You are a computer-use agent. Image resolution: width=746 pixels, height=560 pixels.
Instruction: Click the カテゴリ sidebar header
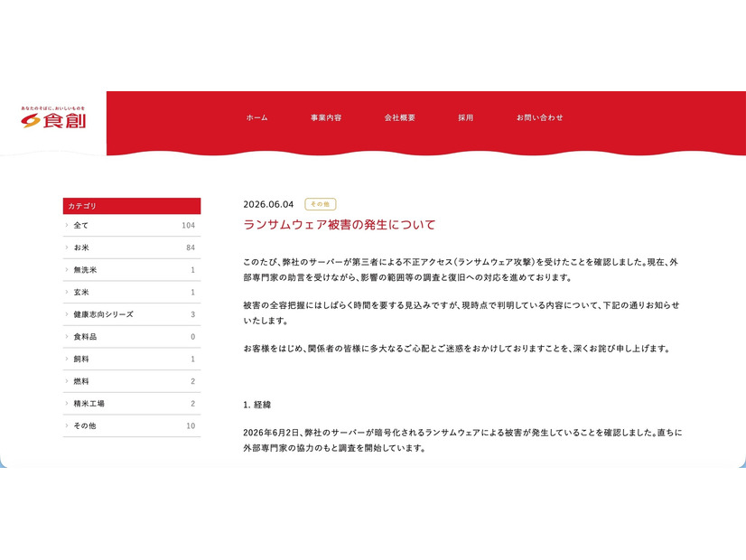[x=132, y=206]
